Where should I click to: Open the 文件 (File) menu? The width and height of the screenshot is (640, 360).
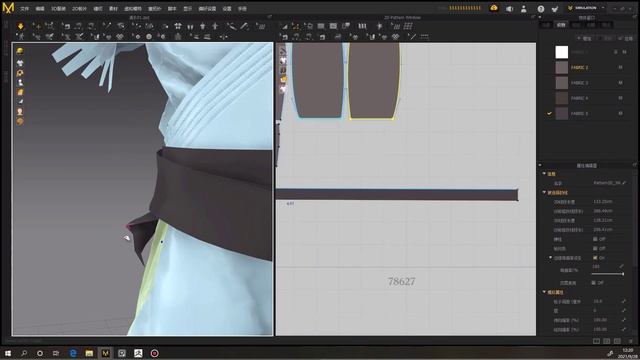click(24, 9)
